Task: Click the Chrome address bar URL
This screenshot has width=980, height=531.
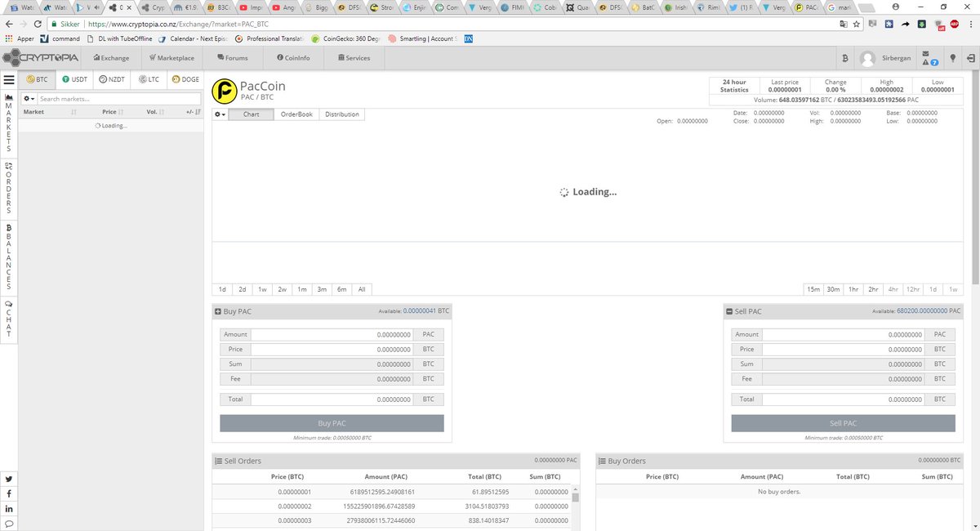Action: coord(178,24)
